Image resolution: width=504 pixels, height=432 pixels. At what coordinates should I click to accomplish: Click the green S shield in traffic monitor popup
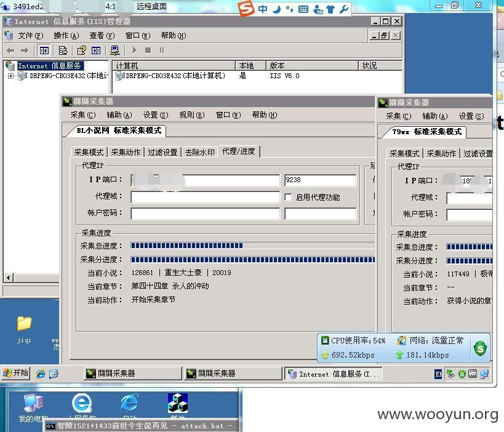pyautogui.click(x=480, y=348)
